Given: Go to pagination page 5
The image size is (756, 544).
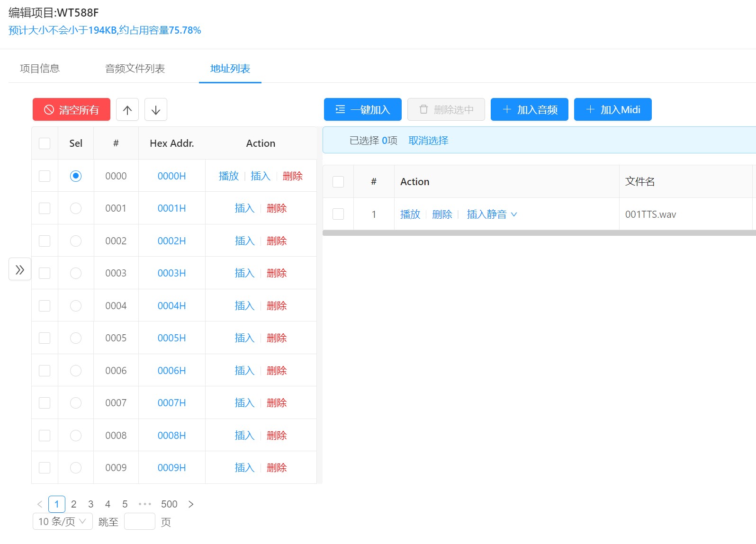Looking at the screenshot, I should coord(125,504).
